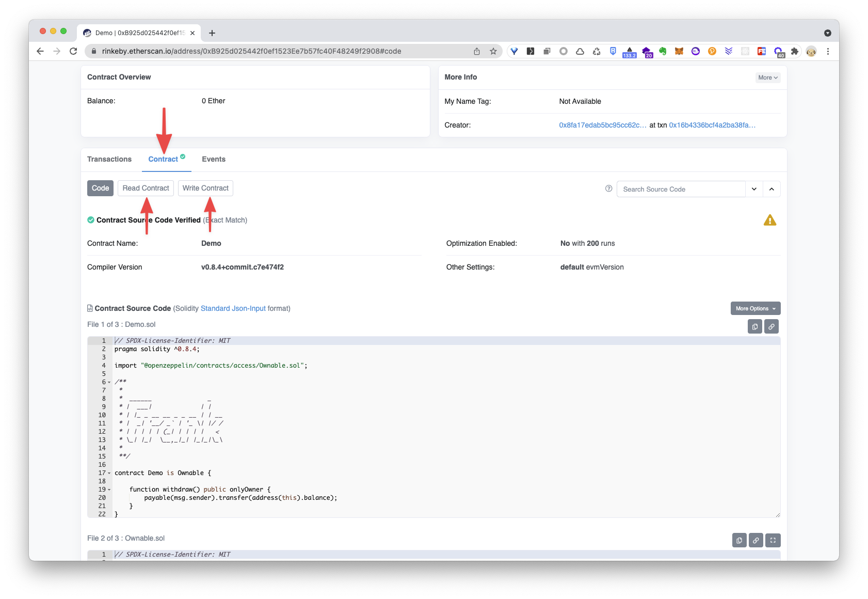
Task: Copy permalink for the Demo.sol file
Action: 771,326
